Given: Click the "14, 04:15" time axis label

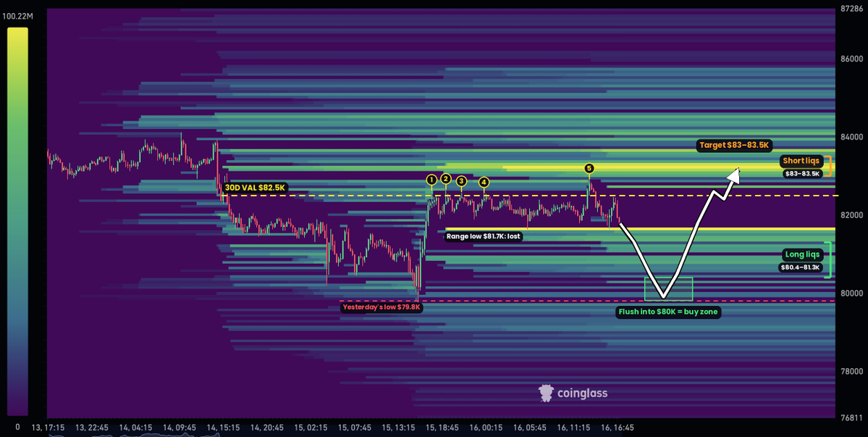Looking at the screenshot, I should click(135, 428).
